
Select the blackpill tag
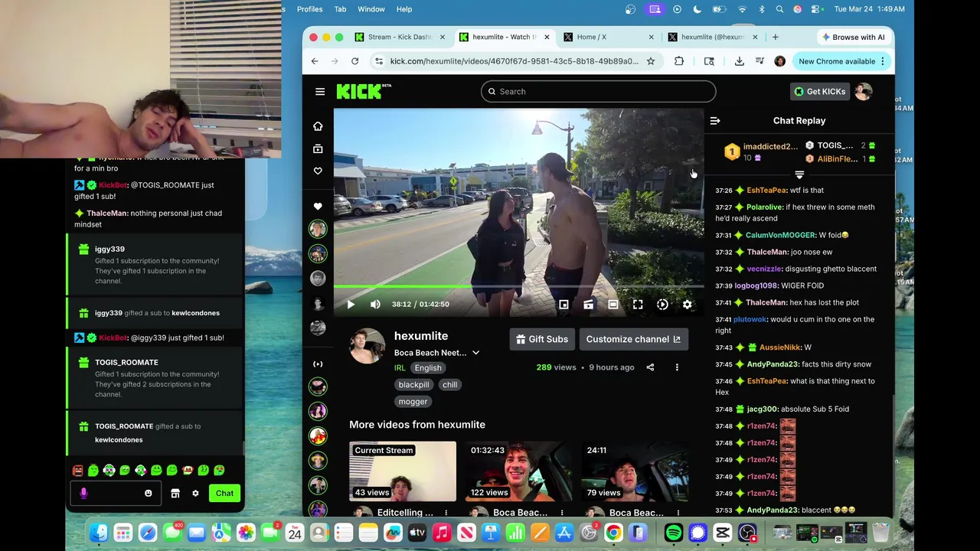413,385
